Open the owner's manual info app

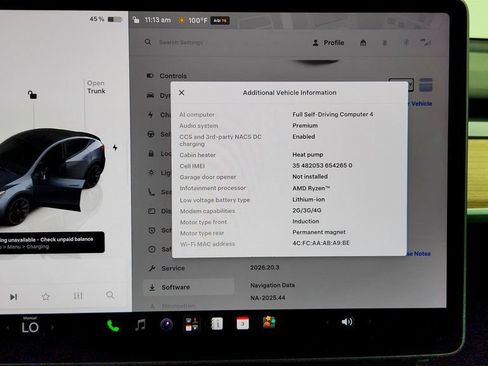coord(217,323)
